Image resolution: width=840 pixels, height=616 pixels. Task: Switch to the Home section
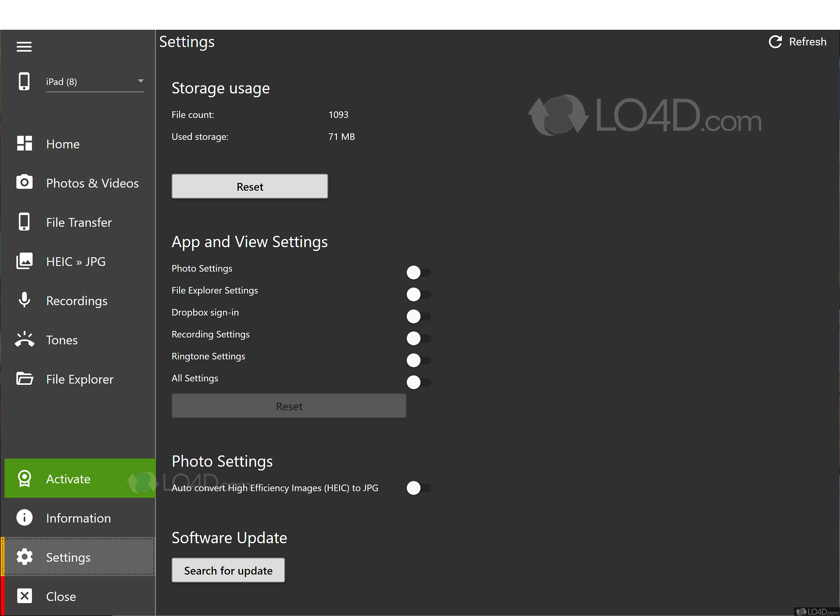coord(63,144)
